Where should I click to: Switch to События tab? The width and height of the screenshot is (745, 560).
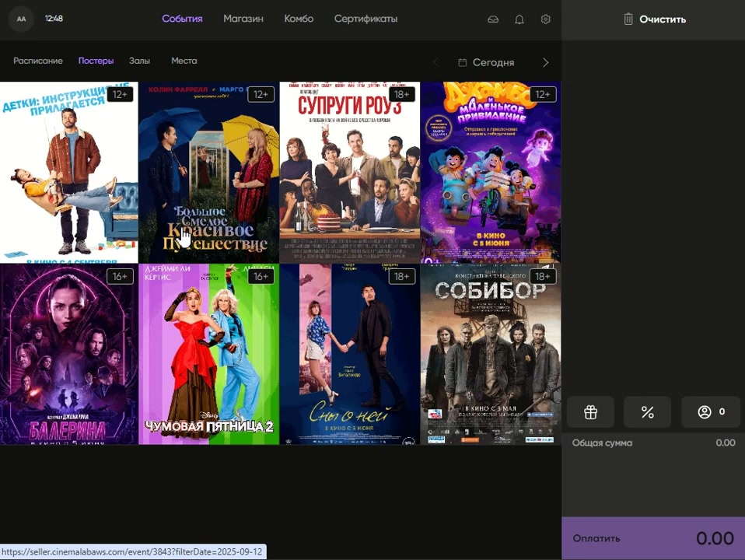(x=182, y=19)
